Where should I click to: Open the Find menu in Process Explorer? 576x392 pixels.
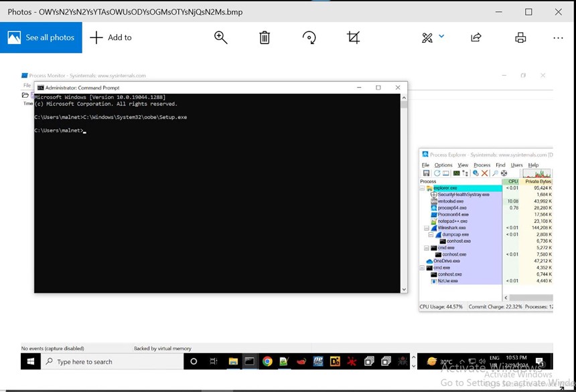[x=500, y=165]
